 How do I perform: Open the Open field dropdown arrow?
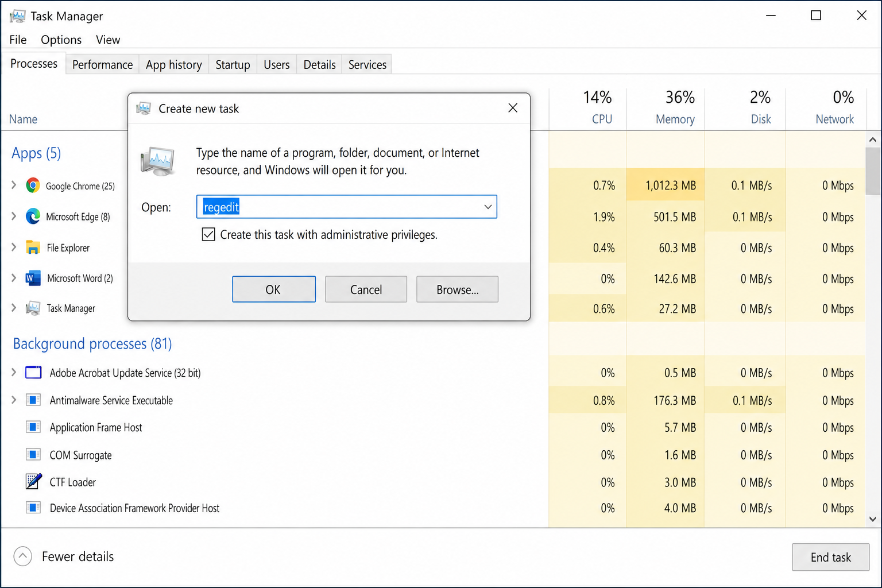click(488, 207)
